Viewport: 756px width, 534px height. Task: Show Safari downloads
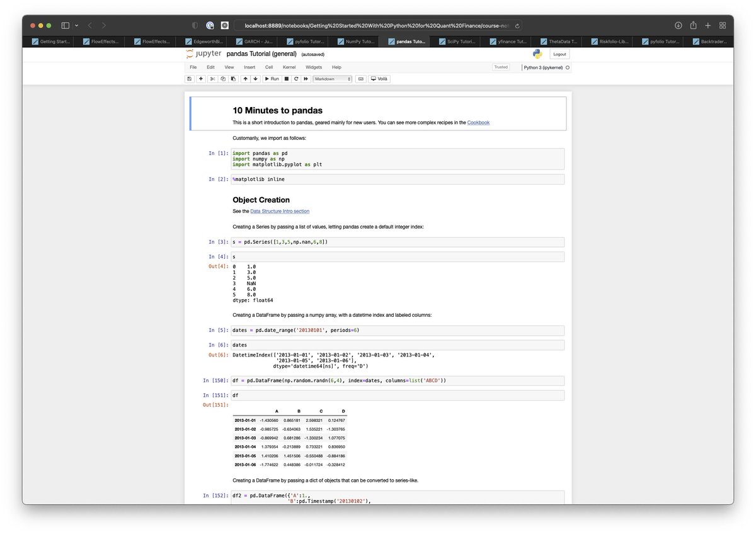679,25
